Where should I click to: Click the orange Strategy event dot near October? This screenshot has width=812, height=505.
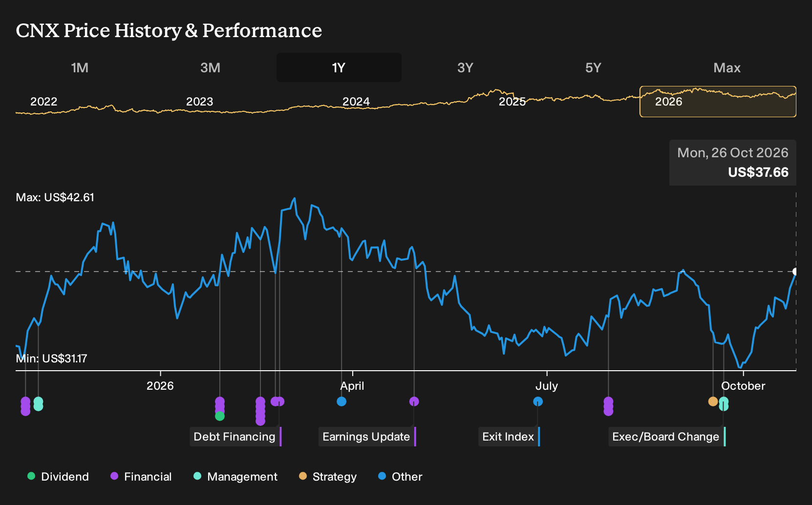click(713, 401)
